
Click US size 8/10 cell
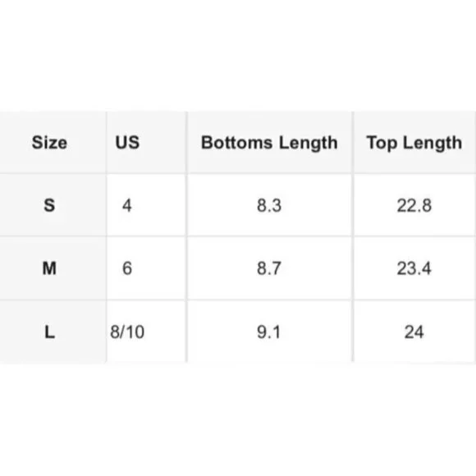[x=127, y=332]
